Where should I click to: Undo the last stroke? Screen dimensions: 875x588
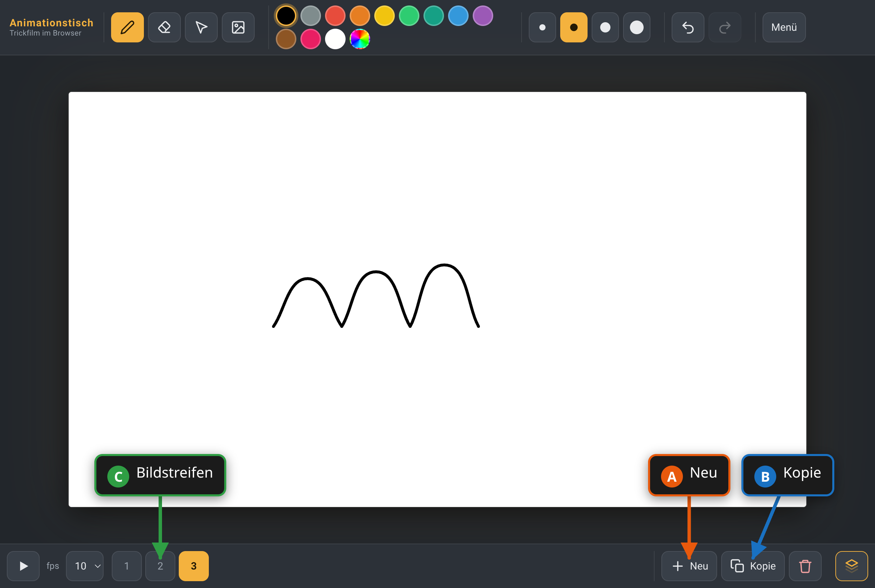point(688,27)
